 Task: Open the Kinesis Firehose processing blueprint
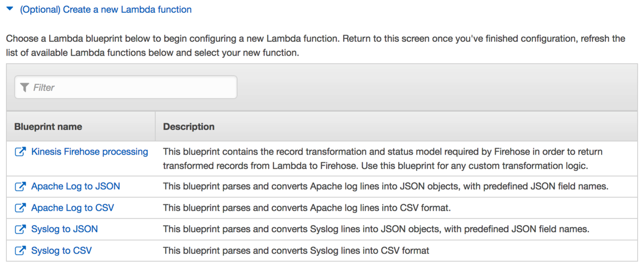pos(89,152)
